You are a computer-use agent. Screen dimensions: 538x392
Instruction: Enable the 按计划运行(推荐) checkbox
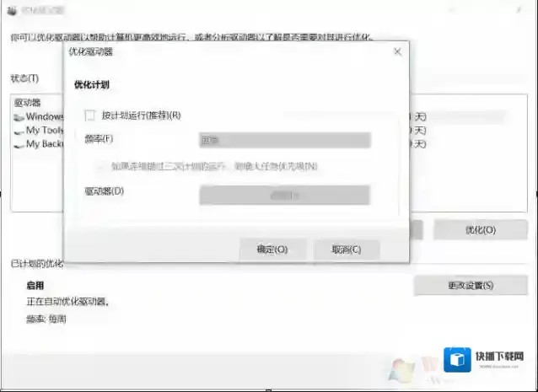pos(90,115)
